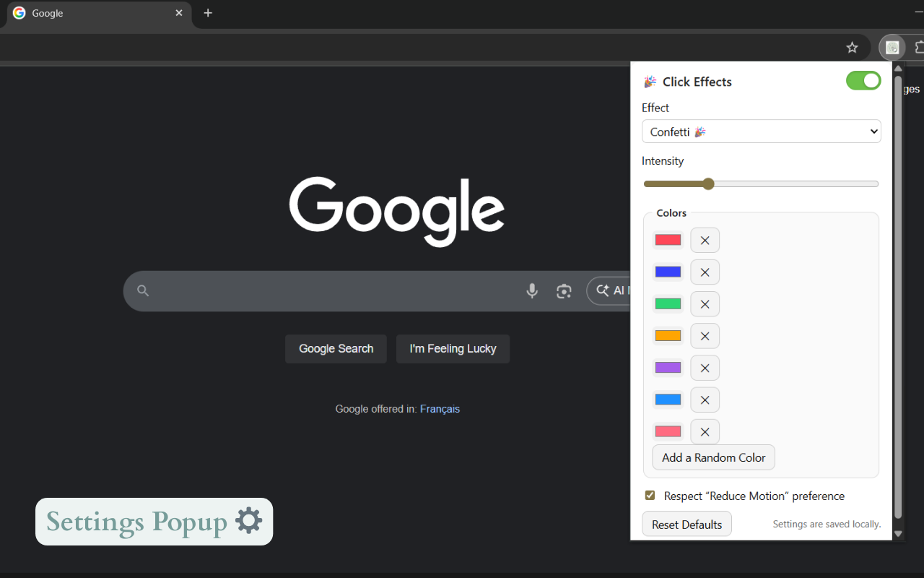The image size is (924, 578).
Task: Remove the green color with its X button
Action: (x=705, y=304)
